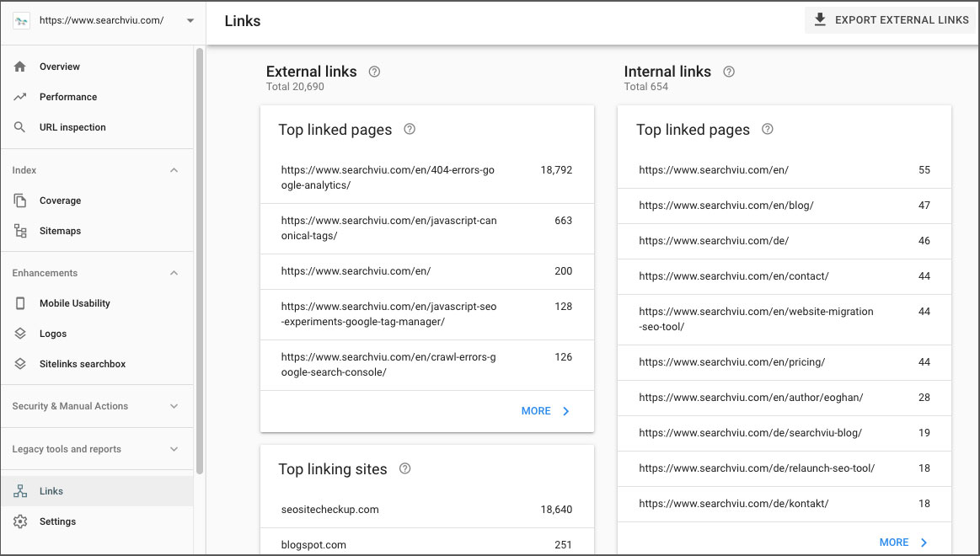Click MORE under internal top linked pages
This screenshot has height=556, width=980.
point(902,543)
